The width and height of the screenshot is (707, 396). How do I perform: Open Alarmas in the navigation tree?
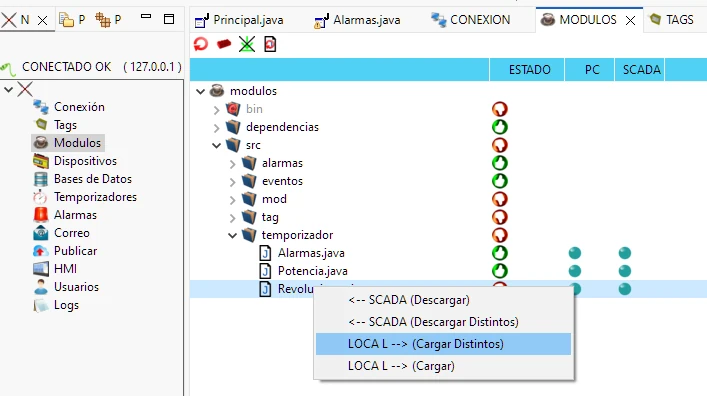click(75, 215)
